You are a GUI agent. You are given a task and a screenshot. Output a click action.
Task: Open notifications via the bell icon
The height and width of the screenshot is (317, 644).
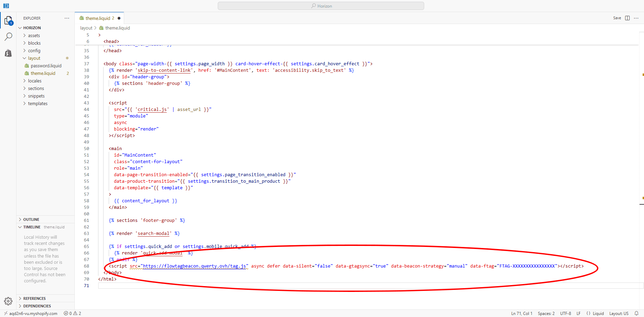click(637, 313)
